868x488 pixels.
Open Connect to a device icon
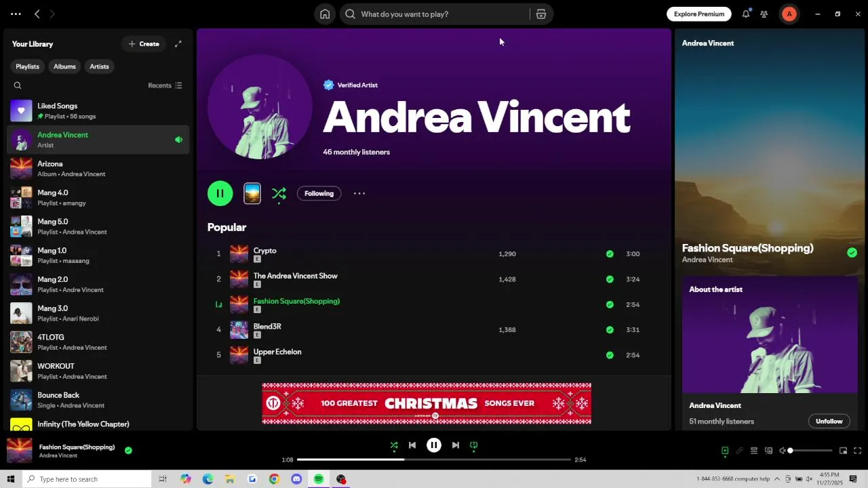point(769,451)
